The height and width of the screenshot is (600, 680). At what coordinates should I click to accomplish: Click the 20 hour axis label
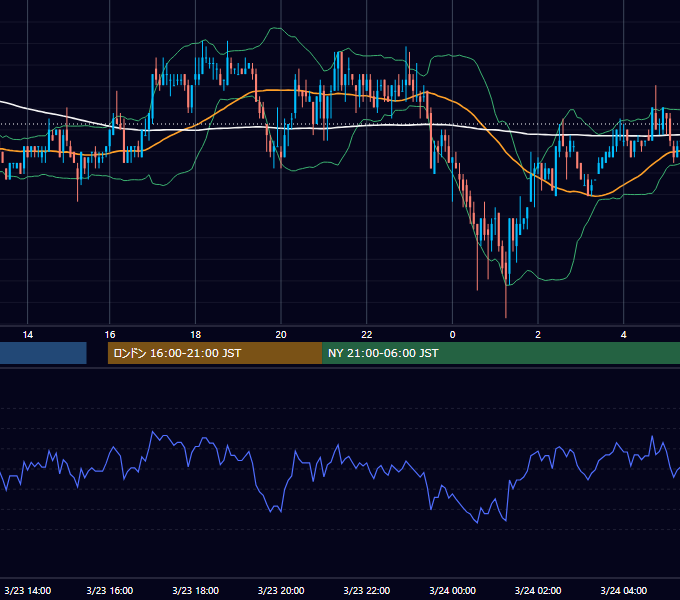[x=281, y=335]
